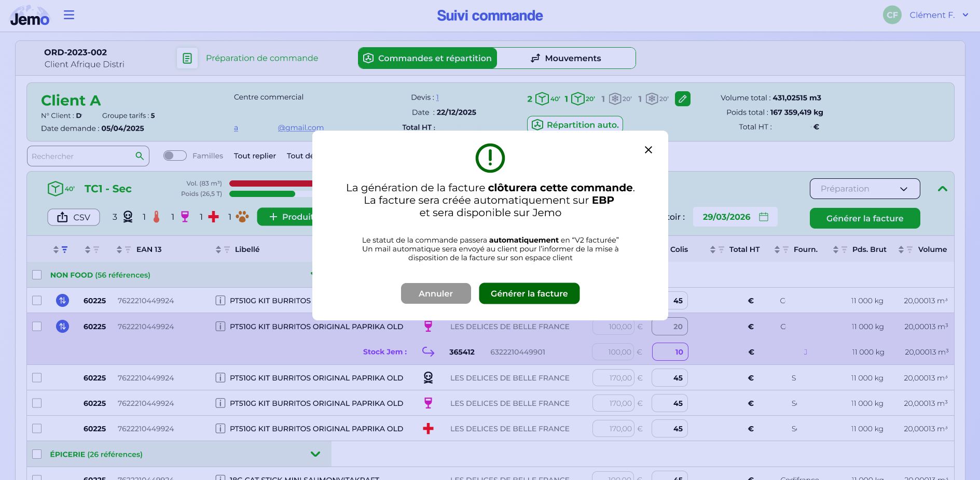Image resolution: width=980 pixels, height=480 pixels.
Task: Click the volume progress bar of TC1
Action: (x=270, y=183)
